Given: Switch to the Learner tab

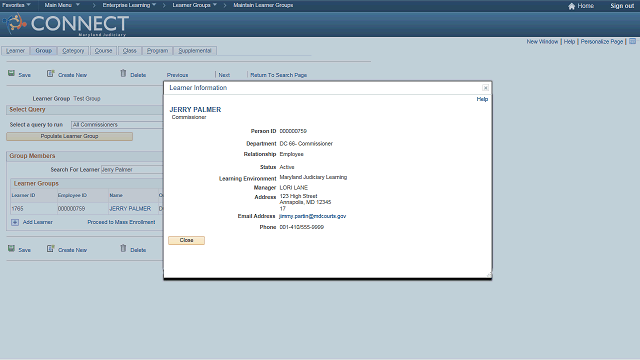Looking at the screenshot, I should [x=16, y=51].
